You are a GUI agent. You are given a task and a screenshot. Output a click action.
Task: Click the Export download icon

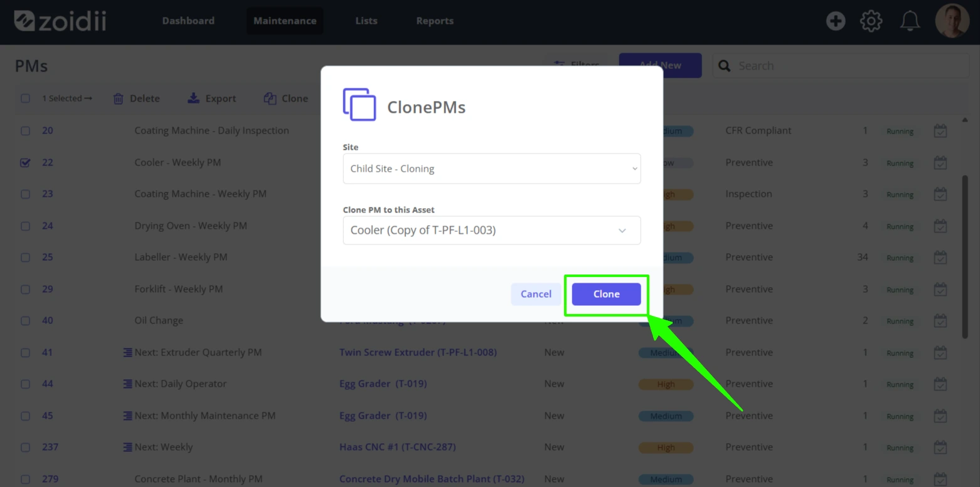pos(193,98)
